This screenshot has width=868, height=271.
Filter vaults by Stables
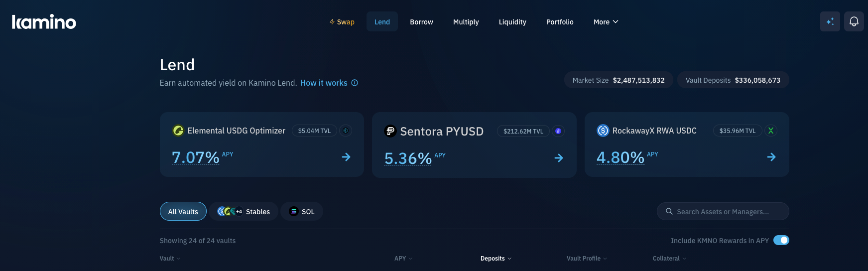[244, 211]
